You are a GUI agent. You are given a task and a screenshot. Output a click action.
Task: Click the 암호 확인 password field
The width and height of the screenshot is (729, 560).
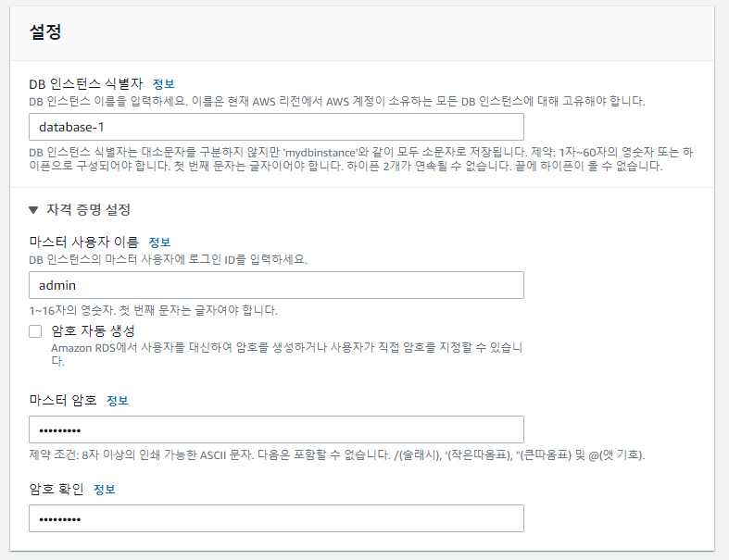pyautogui.click(x=276, y=518)
